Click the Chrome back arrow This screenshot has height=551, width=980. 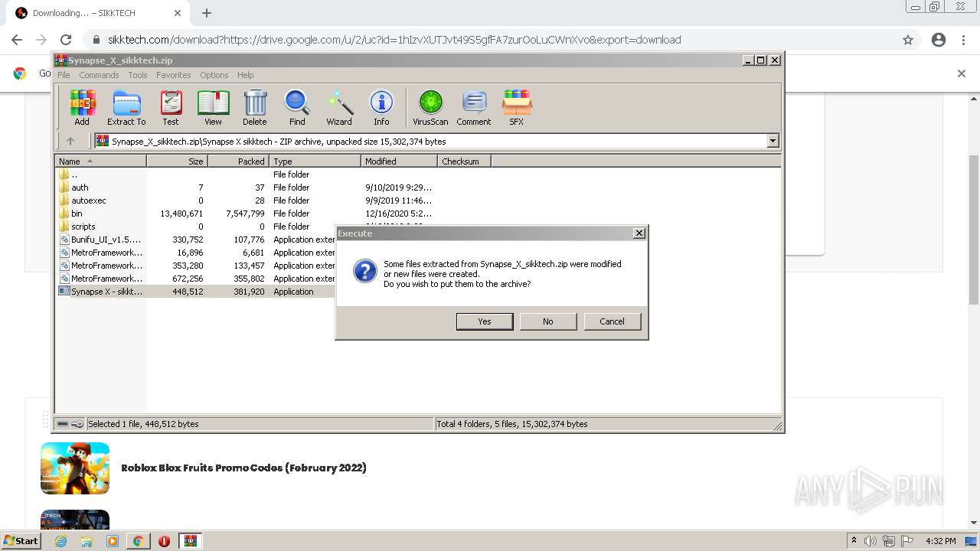pos(17,40)
